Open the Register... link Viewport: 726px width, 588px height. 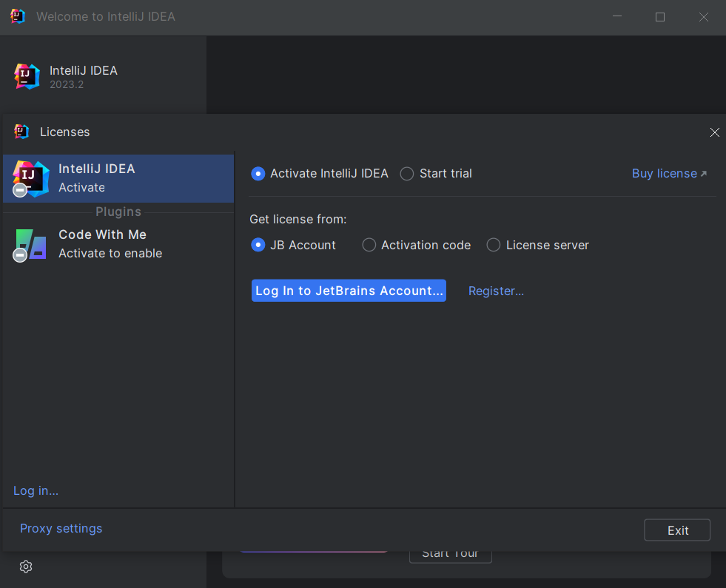[496, 291]
